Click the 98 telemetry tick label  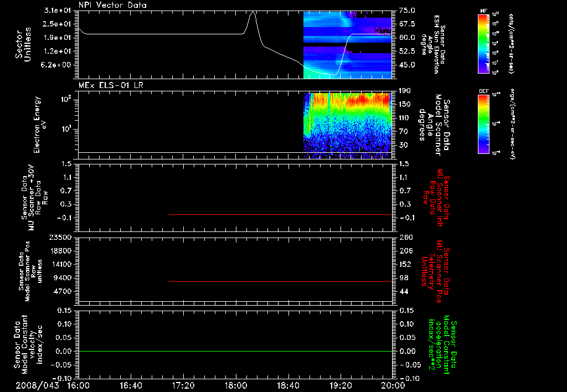[x=403, y=278]
